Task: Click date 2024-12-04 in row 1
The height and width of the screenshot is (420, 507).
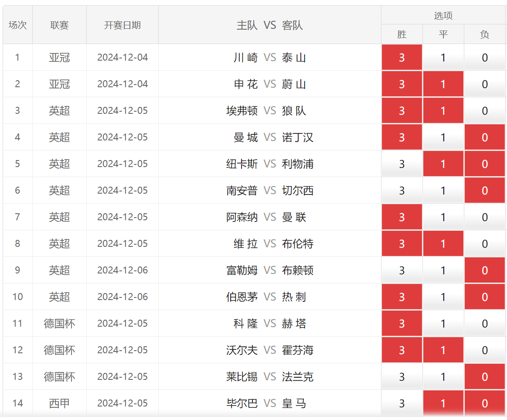Action: tap(122, 57)
